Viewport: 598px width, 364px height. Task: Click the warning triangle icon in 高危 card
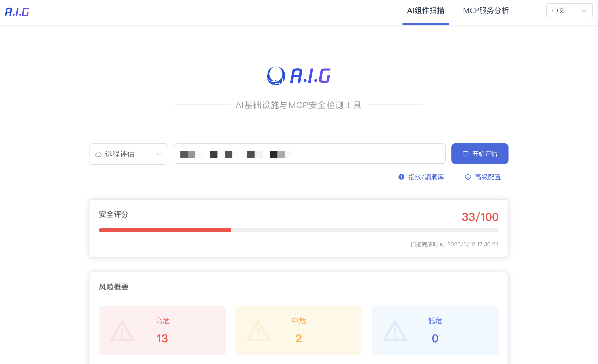tap(122, 330)
